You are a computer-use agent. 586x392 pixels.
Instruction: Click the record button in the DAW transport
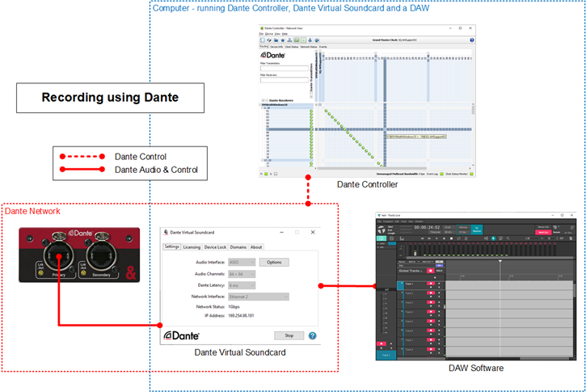(444, 238)
